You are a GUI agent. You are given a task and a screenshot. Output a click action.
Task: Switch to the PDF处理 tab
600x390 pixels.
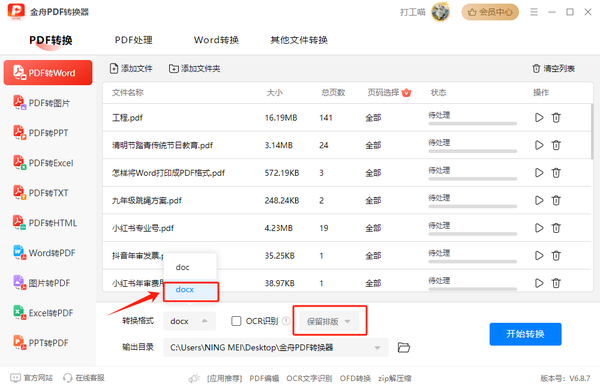134,40
